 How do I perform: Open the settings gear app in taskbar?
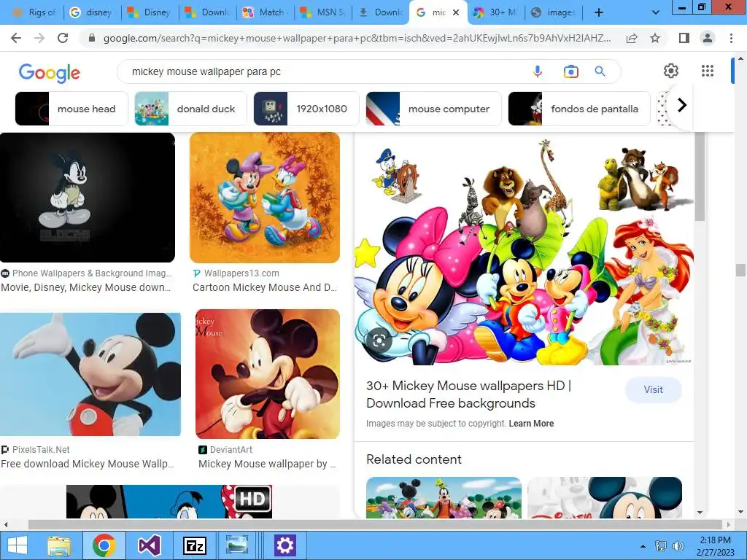pyautogui.click(x=285, y=545)
